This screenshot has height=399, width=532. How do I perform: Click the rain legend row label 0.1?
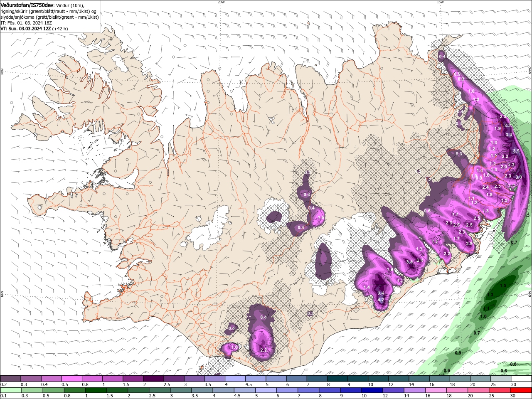(3, 396)
